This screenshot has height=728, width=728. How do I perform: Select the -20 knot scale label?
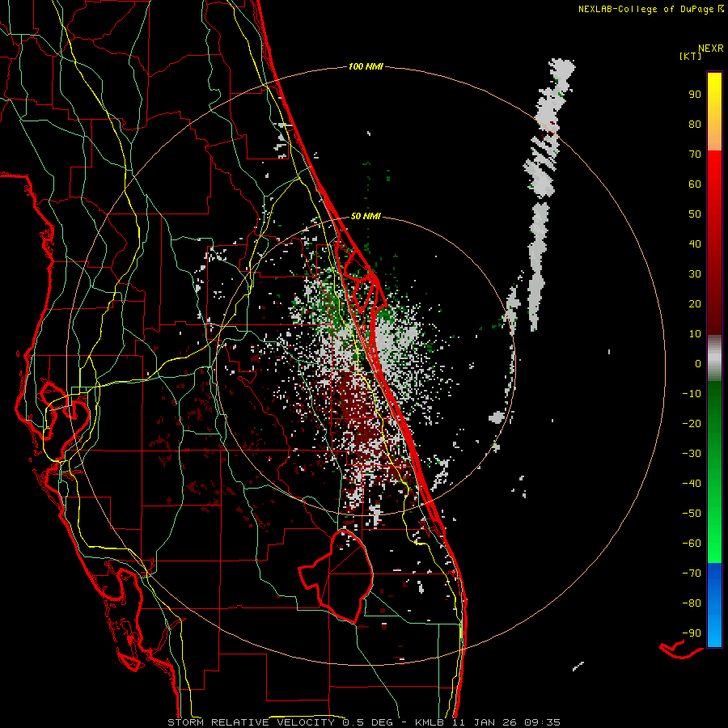692,424
